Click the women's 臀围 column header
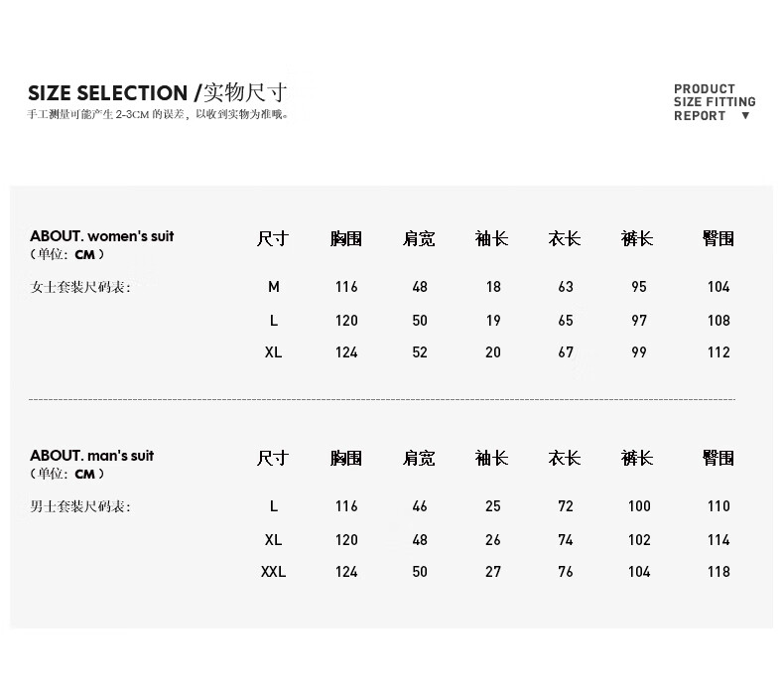This screenshot has width=784, height=695. [x=718, y=238]
